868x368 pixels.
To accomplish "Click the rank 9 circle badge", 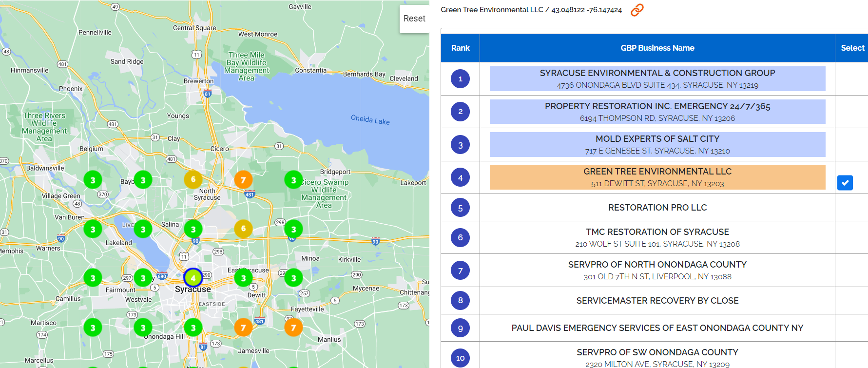I will coord(460,328).
